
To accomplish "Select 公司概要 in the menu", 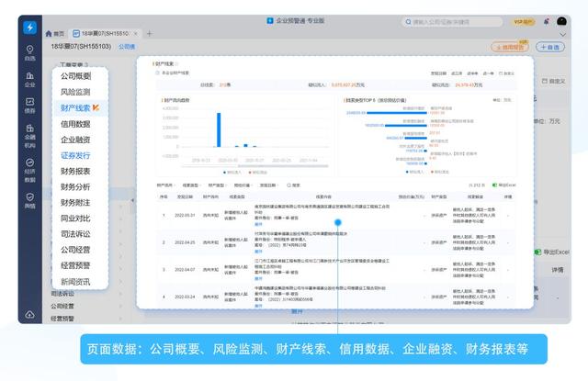I will (x=75, y=76).
